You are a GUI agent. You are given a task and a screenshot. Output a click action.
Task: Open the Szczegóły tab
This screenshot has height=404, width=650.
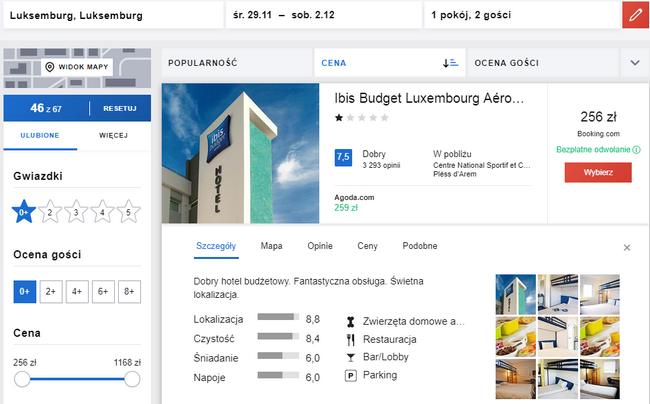(x=216, y=246)
